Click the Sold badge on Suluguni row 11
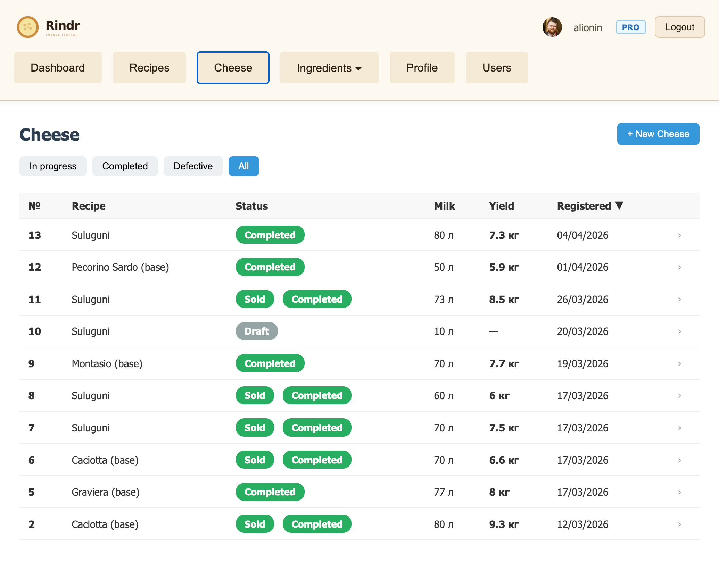This screenshot has height=588, width=719. click(x=255, y=299)
